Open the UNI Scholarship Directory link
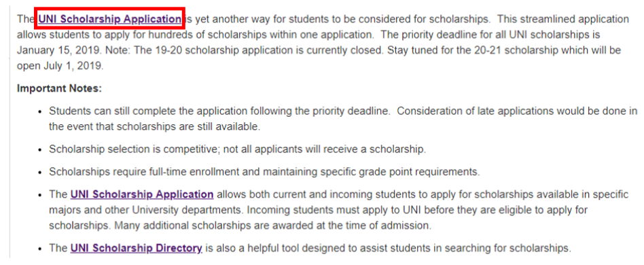Screen dimensions: 644x265 tap(137, 248)
